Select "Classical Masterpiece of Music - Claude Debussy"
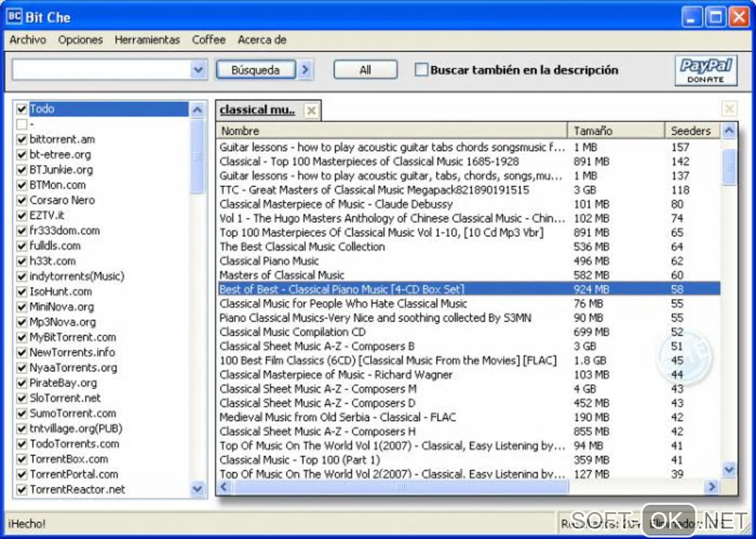This screenshot has height=539, width=756. click(468, 204)
